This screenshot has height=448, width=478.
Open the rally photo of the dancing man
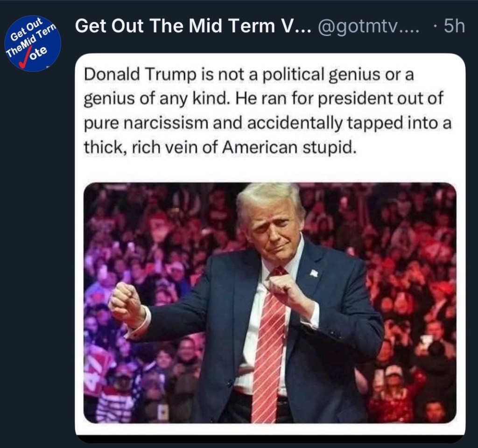[270, 302]
